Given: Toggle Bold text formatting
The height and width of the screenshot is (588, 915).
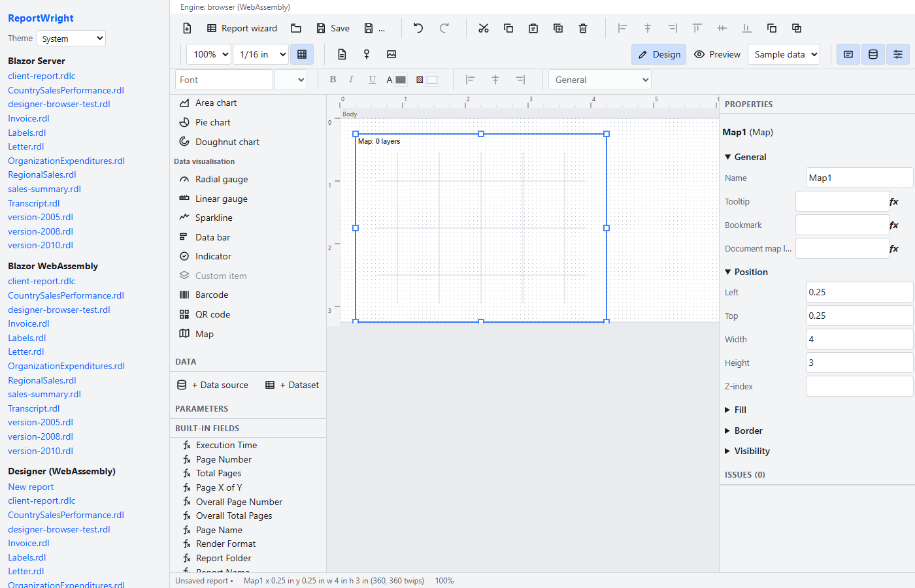Looking at the screenshot, I should [333, 80].
